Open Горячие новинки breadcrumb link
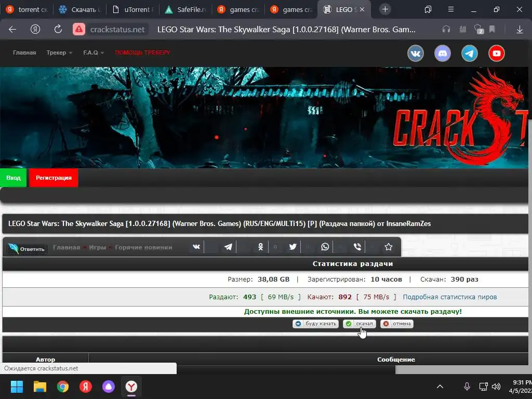This screenshot has height=399, width=532. coord(143,247)
